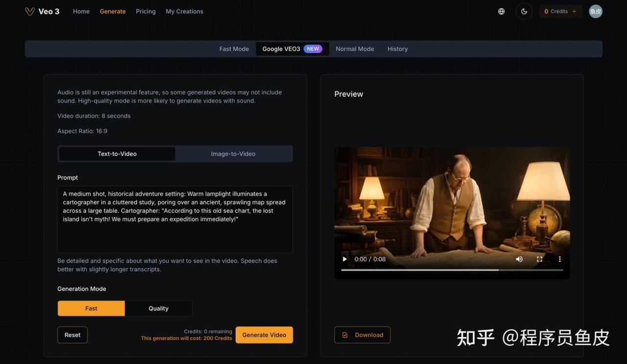627x364 pixels.
Task: Switch to the Fast Mode tab
Action: click(x=234, y=49)
